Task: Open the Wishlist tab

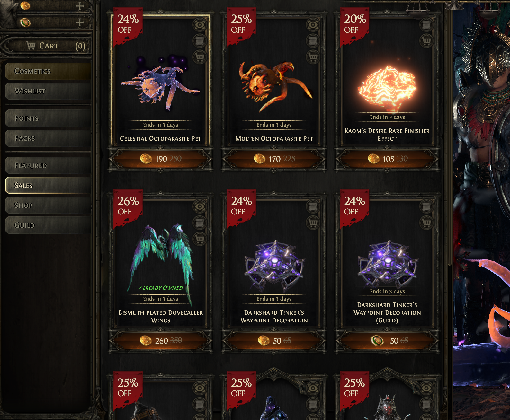Action: point(48,91)
